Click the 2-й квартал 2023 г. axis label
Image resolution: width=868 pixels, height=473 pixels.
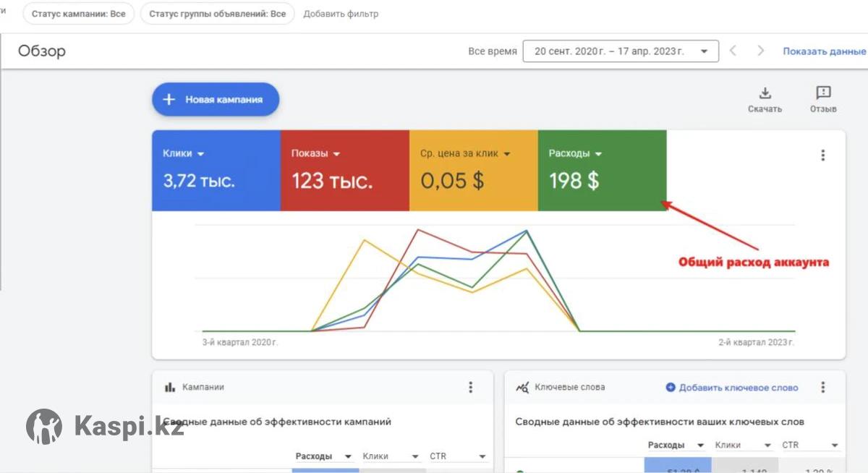point(757,342)
